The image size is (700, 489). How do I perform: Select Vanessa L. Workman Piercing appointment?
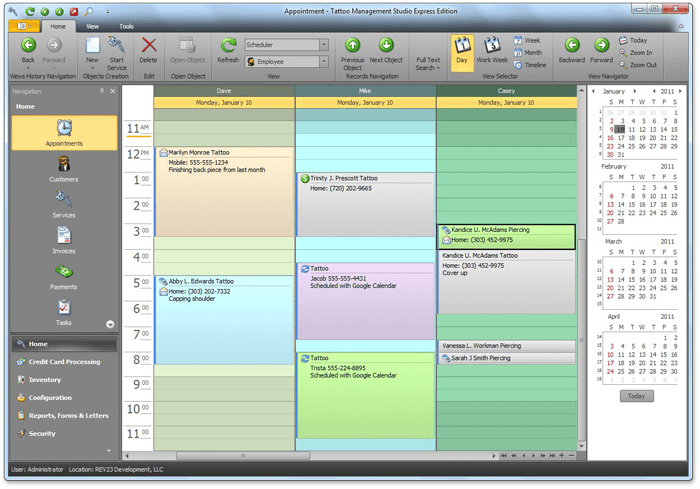506,346
